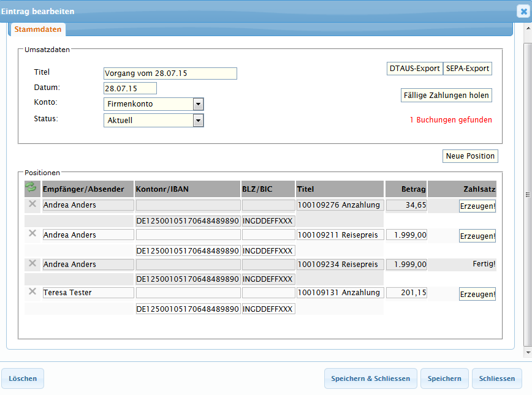Start the SEPA-Export
This screenshot has height=395, width=532.
[467, 69]
